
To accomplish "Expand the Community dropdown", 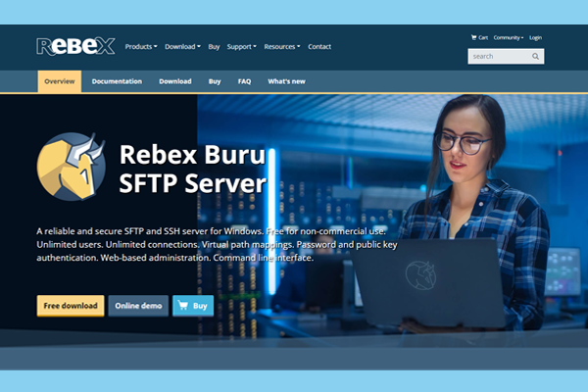I will click(509, 37).
